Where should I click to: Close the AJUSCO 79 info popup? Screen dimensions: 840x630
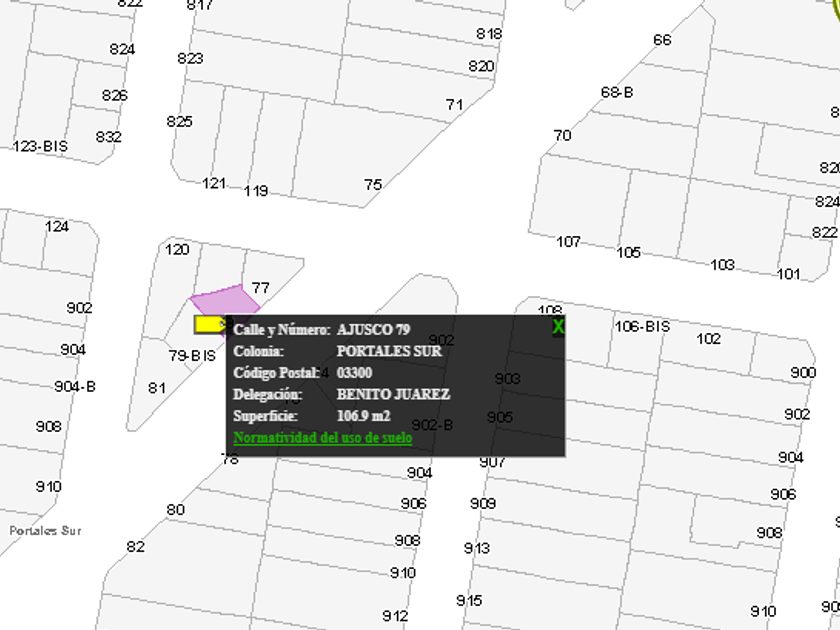point(558,326)
